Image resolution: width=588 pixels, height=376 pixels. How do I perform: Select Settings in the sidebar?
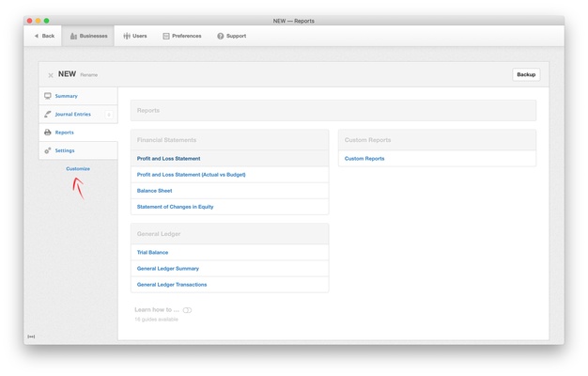[78, 150]
